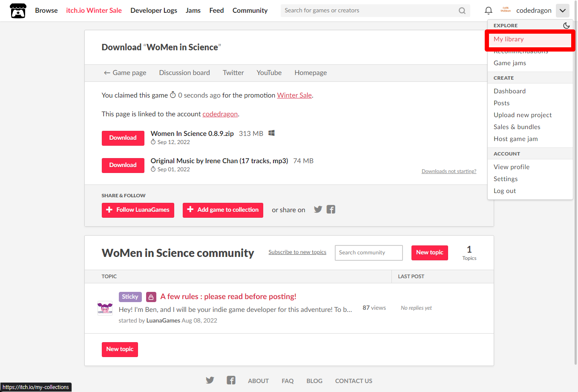Download Original Music by Irene Chan

pyautogui.click(x=123, y=165)
